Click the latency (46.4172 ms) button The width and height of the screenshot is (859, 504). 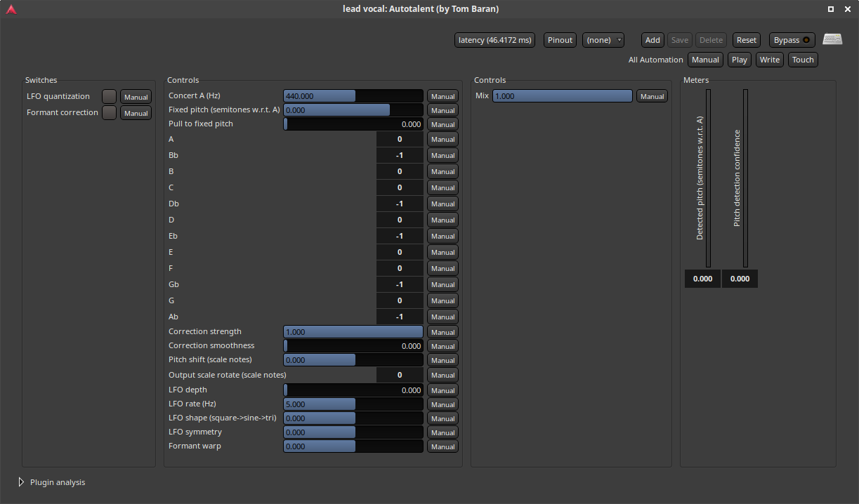pos(495,40)
